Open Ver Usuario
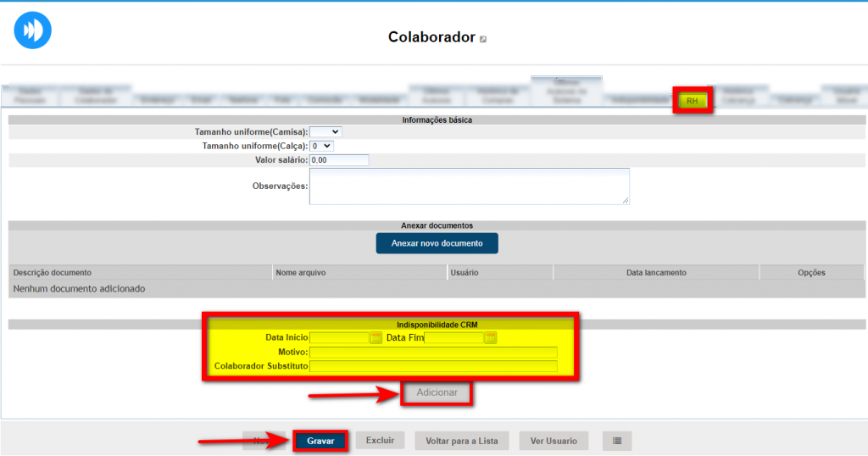The width and height of the screenshot is (868, 456). click(554, 441)
